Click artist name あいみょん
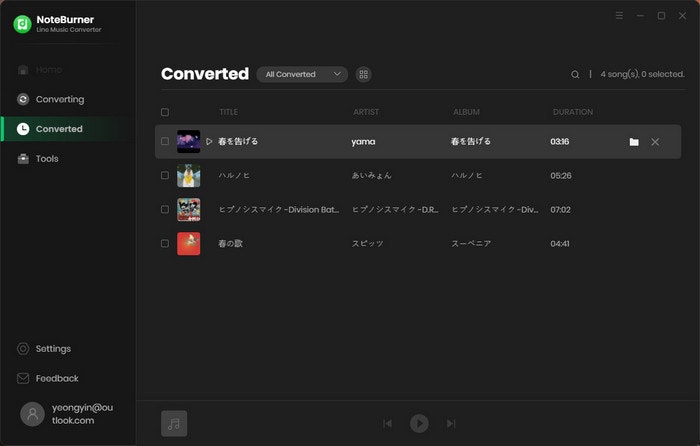The image size is (700, 446). (x=371, y=175)
